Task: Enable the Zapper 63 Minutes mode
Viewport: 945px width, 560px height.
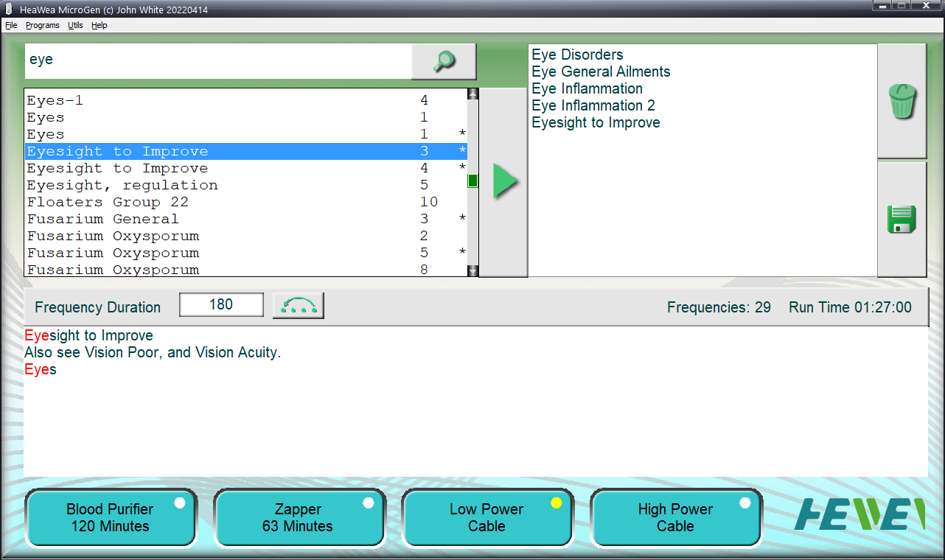Action: [x=299, y=518]
